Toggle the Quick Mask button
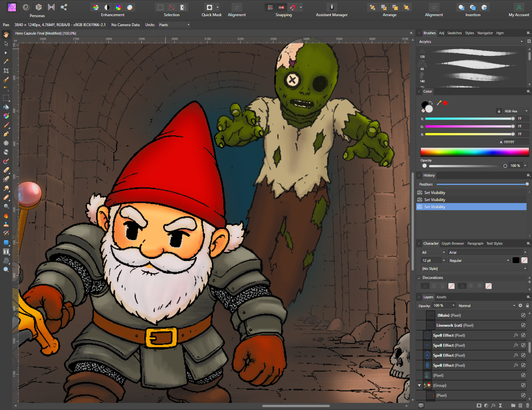Screen dimensions: 532x410 coord(210,7)
